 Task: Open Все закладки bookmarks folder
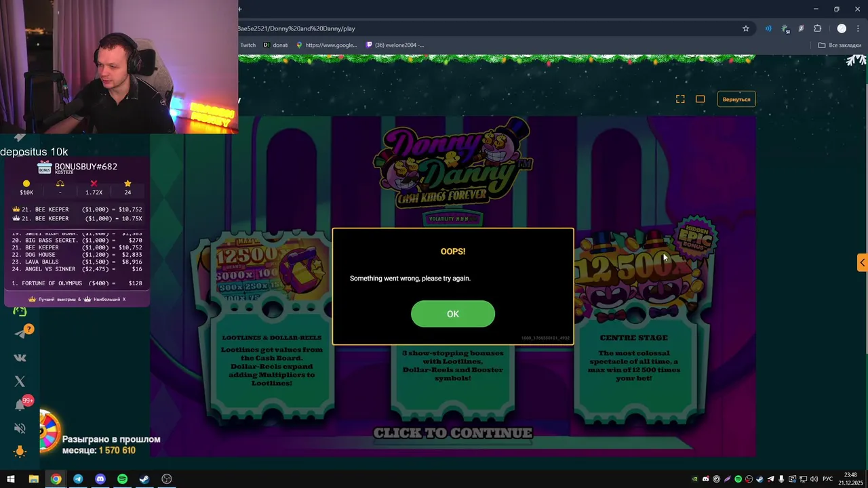click(840, 45)
